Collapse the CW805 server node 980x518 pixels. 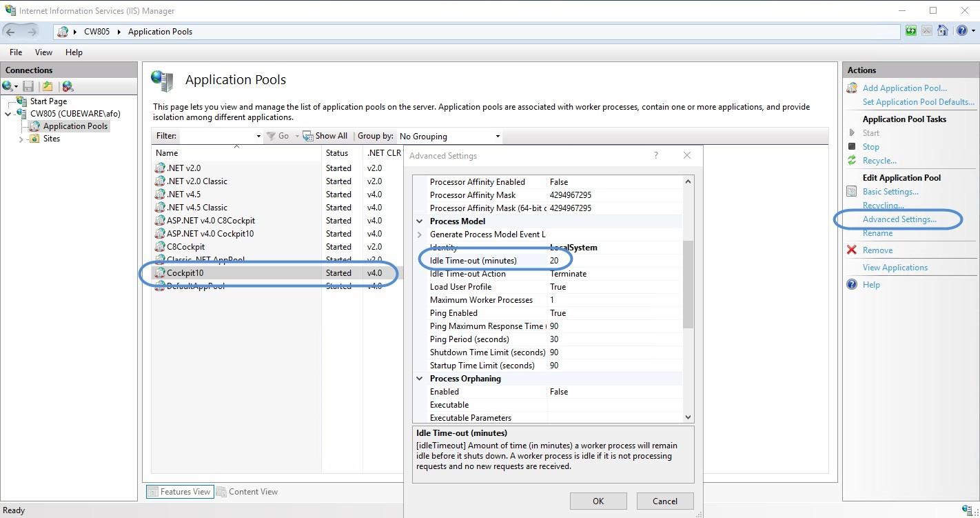[8, 114]
